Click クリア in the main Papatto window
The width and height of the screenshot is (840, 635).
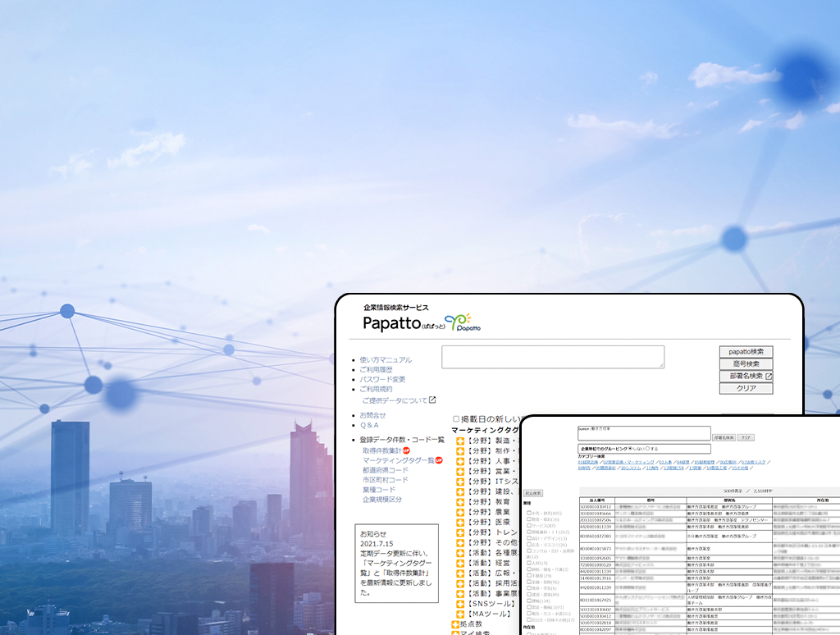[746, 389]
